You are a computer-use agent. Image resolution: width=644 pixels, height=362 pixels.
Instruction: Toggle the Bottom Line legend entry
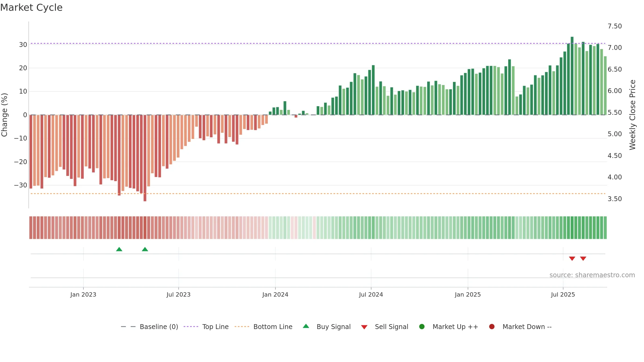[264, 327]
